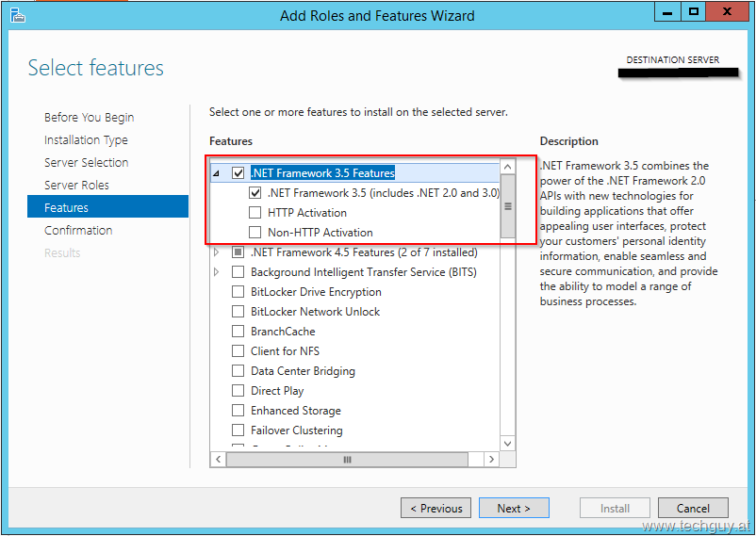Click the features list scroll down arrow
The height and width of the screenshot is (536, 756).
click(x=508, y=443)
